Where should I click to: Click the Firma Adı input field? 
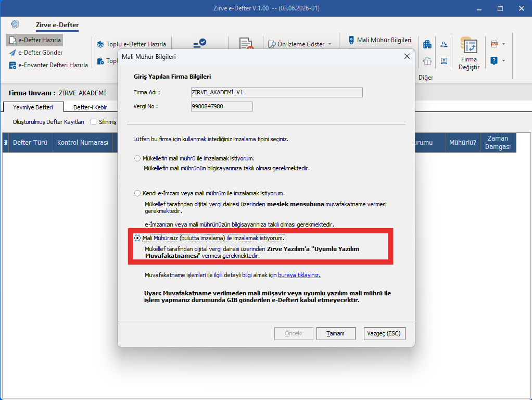pyautogui.click(x=277, y=92)
